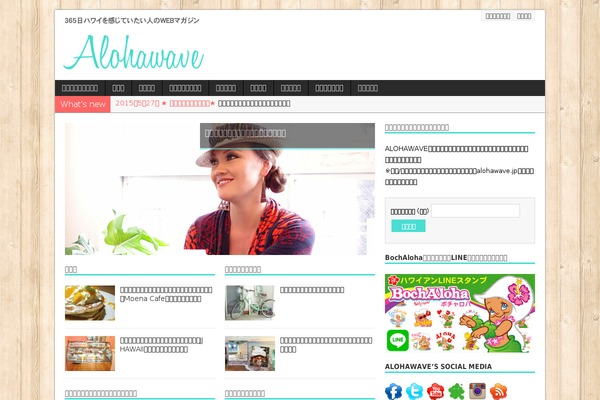The height and width of the screenshot is (400, 600).
Task: Click the BochAloha LINE section heading
Action: click(x=446, y=258)
